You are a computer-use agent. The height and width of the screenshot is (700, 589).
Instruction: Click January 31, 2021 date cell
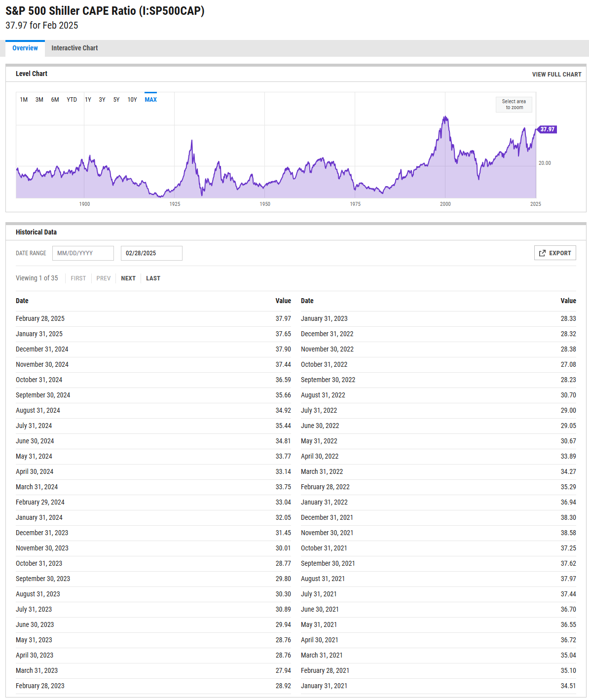(x=324, y=686)
